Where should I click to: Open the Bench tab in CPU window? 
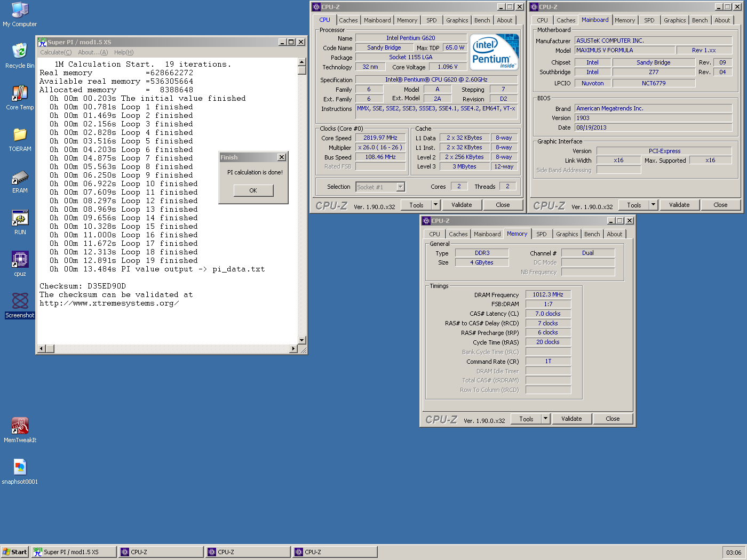482,20
